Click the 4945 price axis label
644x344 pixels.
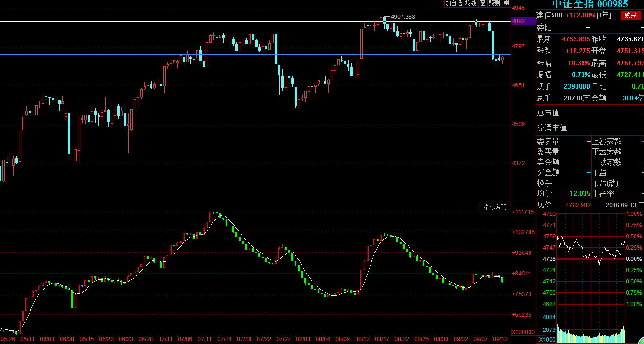tap(518, 8)
